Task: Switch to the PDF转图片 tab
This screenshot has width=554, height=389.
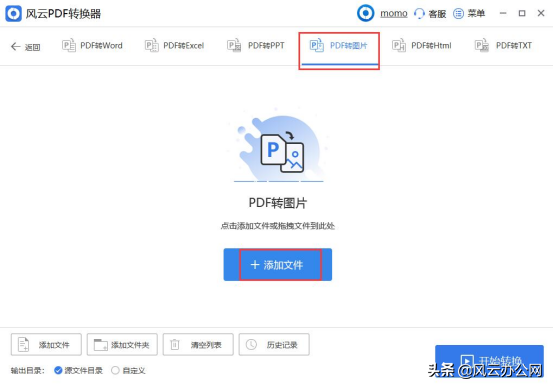Action: [339, 46]
